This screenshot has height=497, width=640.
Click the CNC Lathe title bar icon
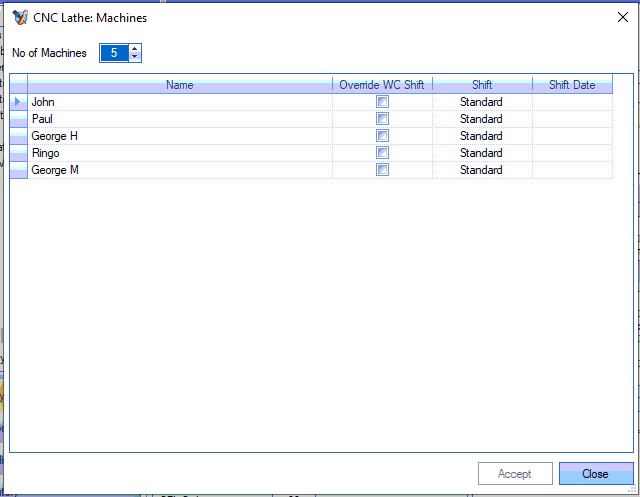click(20, 17)
